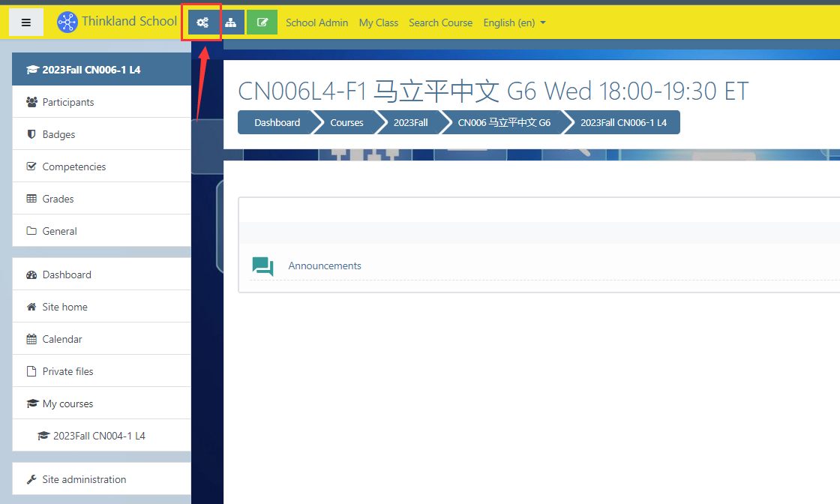Viewport: 840px width, 504px height.
Task: View Grades from the sidebar
Action: pos(58,199)
